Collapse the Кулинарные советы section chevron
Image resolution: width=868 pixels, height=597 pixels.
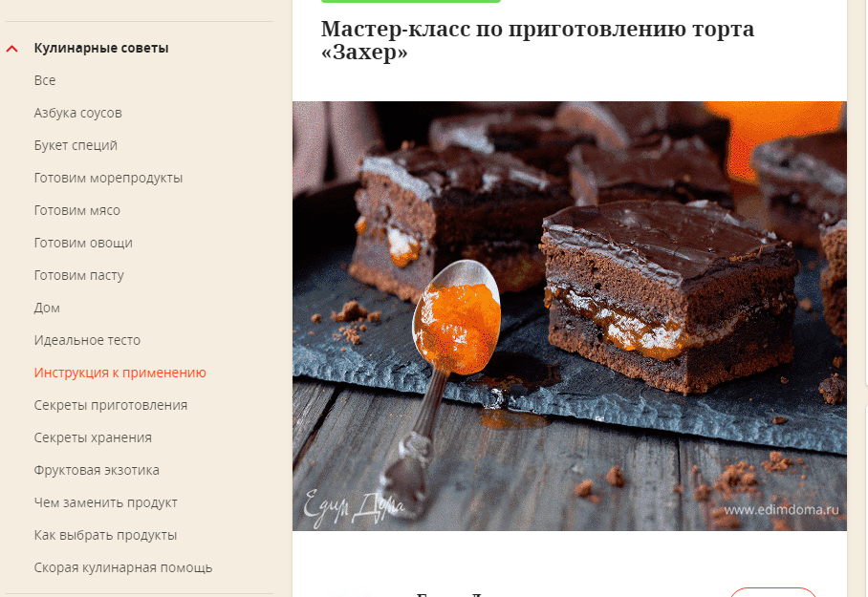[12, 49]
